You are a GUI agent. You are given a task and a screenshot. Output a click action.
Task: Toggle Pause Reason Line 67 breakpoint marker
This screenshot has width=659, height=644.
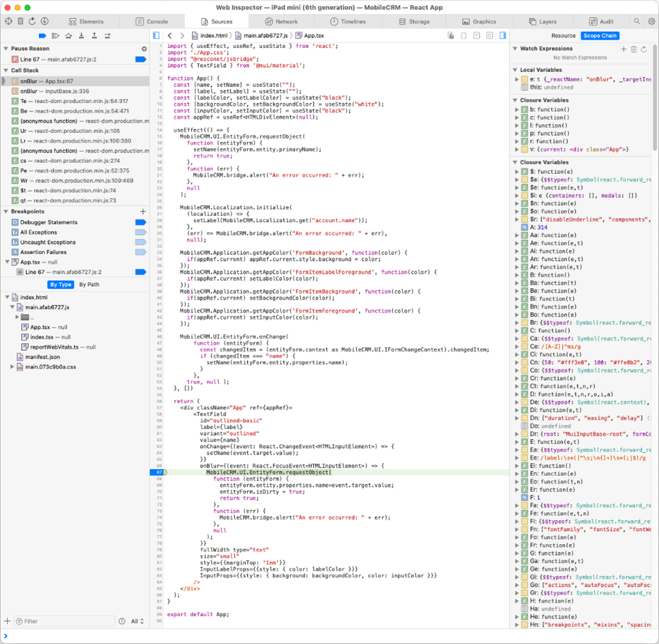[140, 59]
